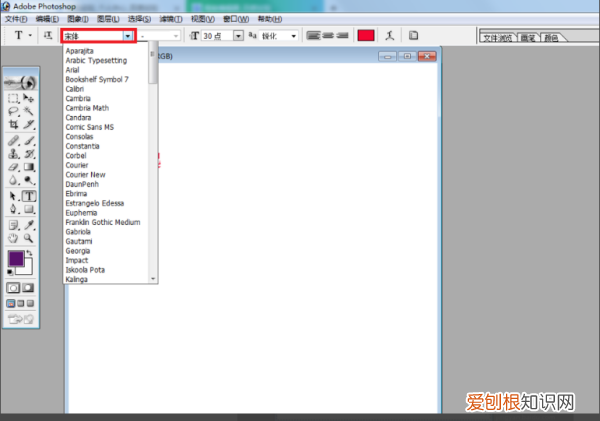
Task: Click the 30 点 font size field
Action: (x=217, y=36)
